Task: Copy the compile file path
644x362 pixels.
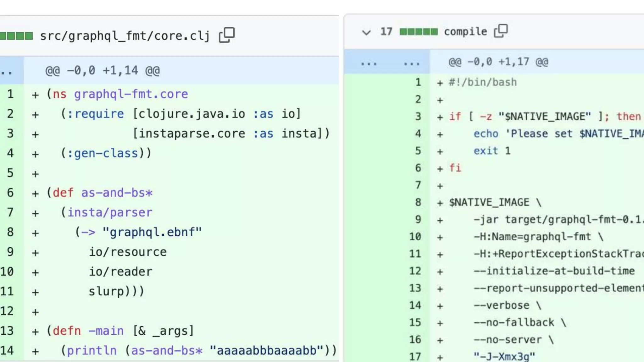Action: coord(501,31)
